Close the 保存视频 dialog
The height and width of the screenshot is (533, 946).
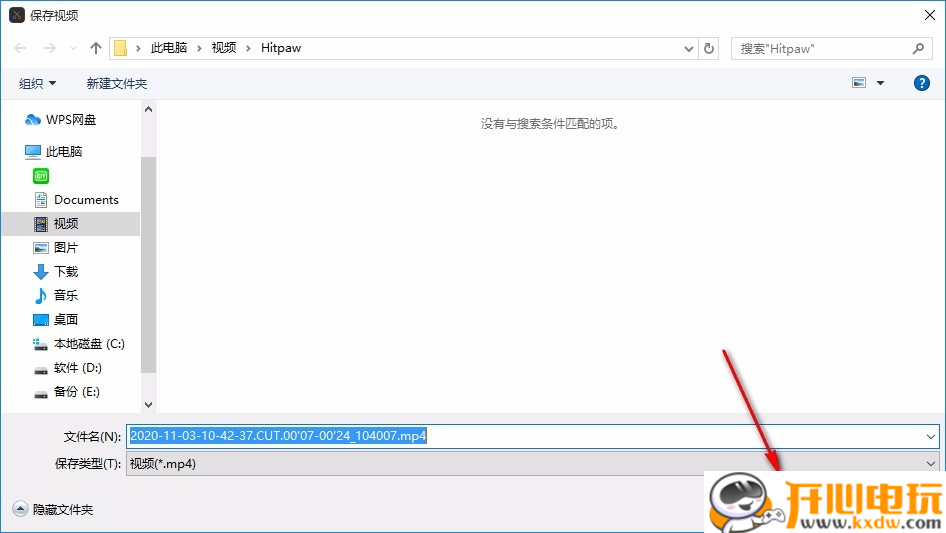930,15
